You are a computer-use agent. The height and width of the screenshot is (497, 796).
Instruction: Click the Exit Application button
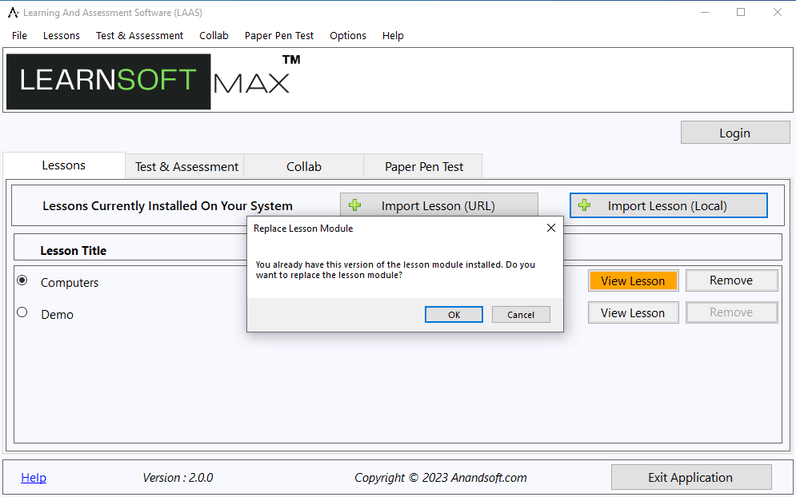[691, 477]
